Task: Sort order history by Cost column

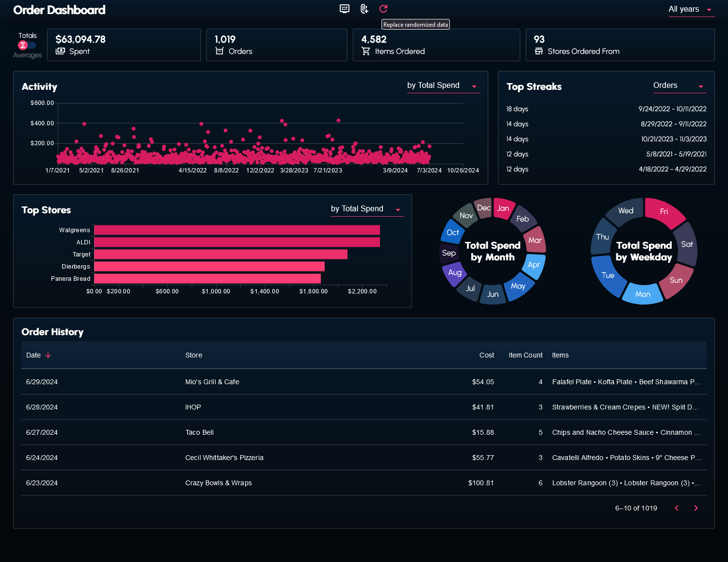Action: click(486, 355)
